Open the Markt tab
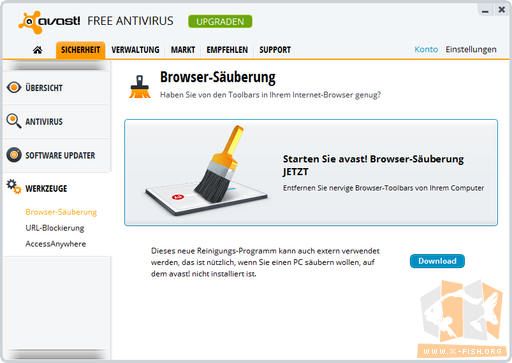 click(183, 50)
